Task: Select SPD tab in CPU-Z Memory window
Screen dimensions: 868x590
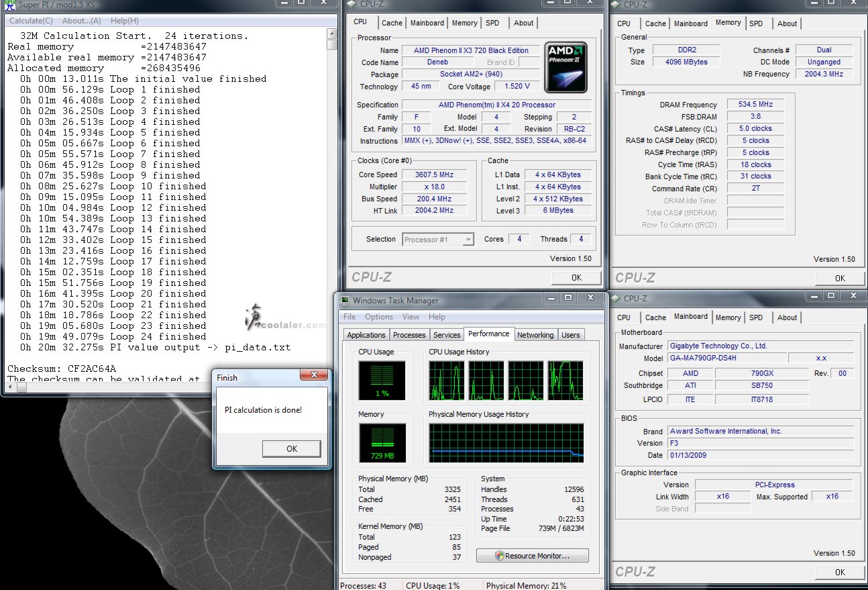Action: click(x=756, y=23)
